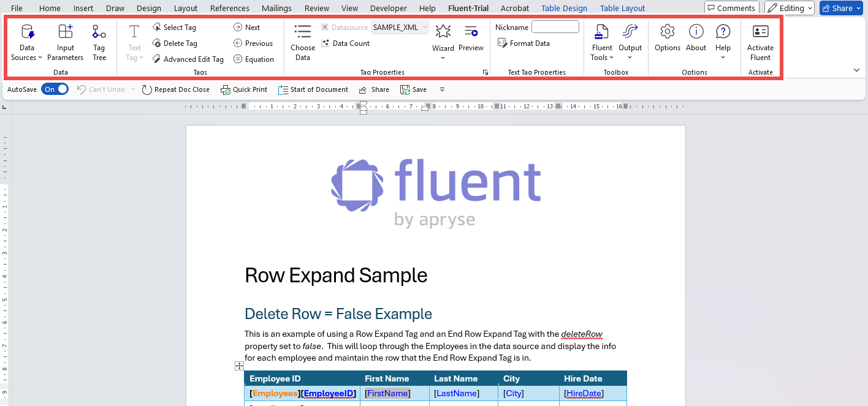Screen dimensions: 868x406
Task: Click the Activate Fluent icon
Action: click(760, 42)
